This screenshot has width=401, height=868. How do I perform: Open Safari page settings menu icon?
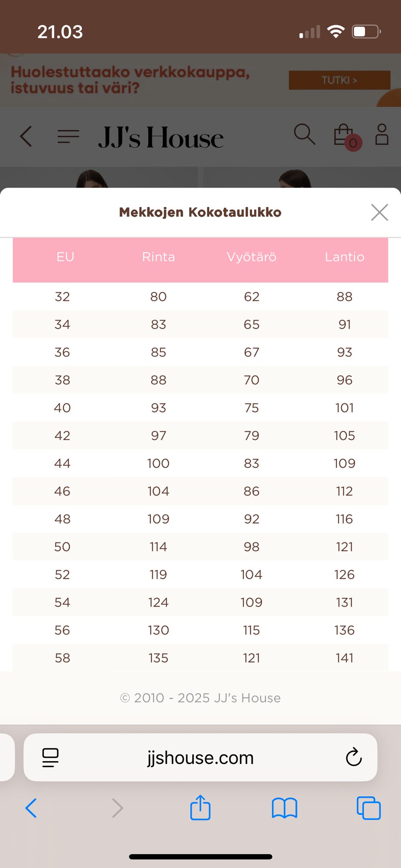coord(51,757)
